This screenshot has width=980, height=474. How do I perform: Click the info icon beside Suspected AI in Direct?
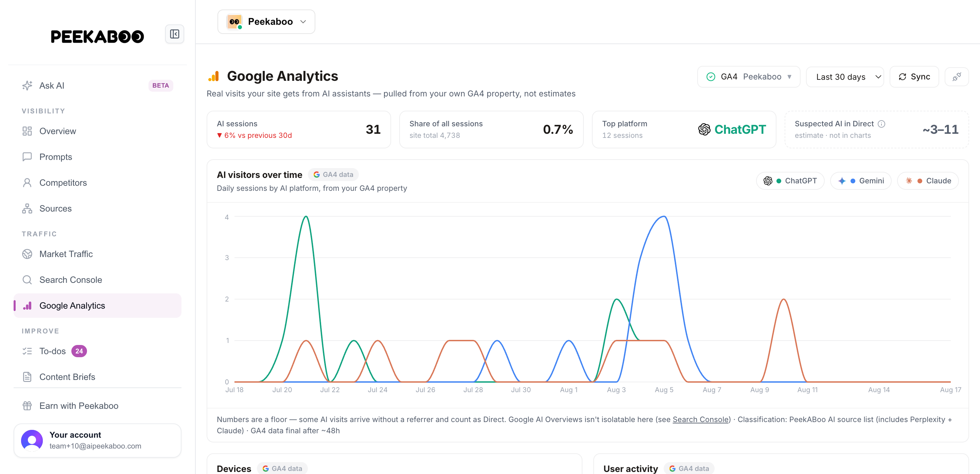click(x=881, y=124)
